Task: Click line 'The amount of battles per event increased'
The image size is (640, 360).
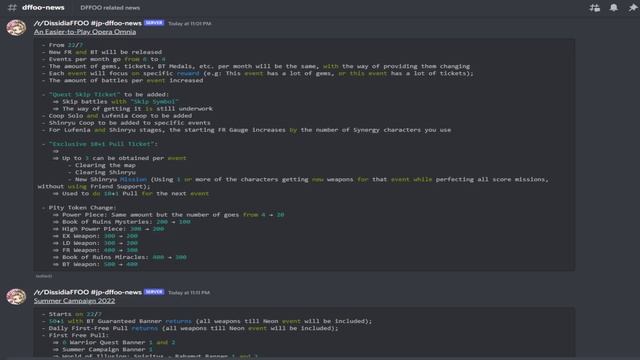Action: tap(122, 80)
